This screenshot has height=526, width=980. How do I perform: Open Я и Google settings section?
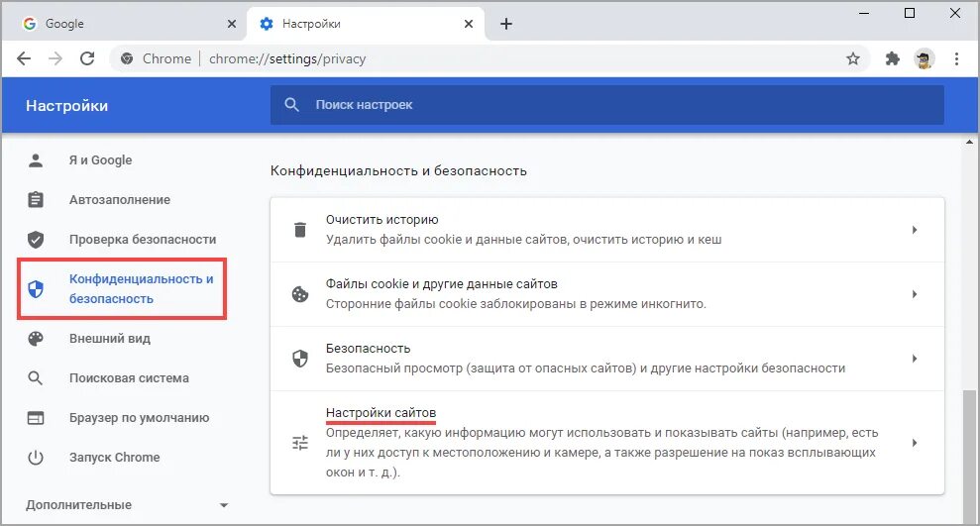coord(101,160)
